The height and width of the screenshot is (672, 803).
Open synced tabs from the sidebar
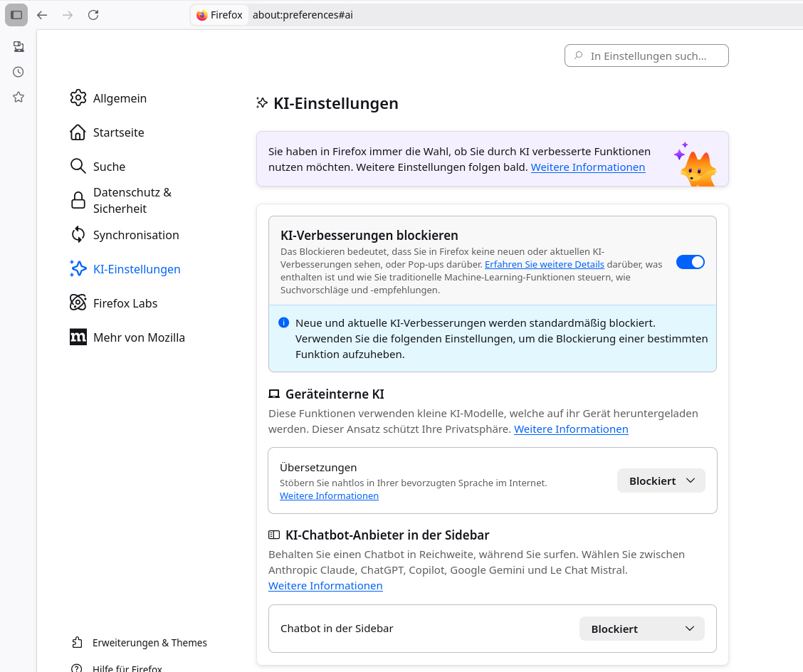(x=19, y=46)
